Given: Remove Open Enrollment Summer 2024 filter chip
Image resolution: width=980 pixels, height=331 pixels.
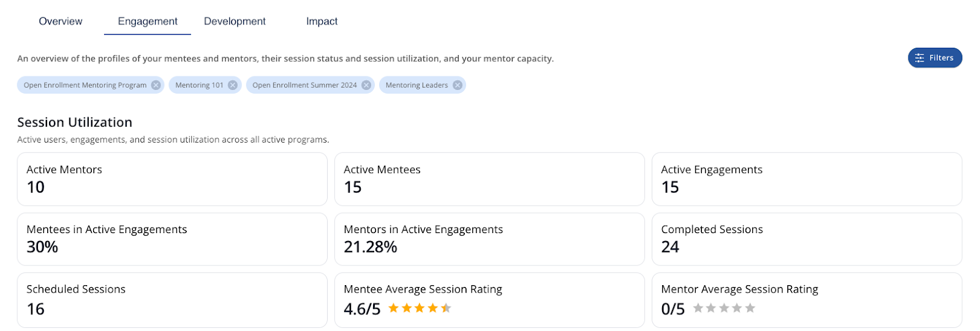Looking at the screenshot, I should coord(366,85).
